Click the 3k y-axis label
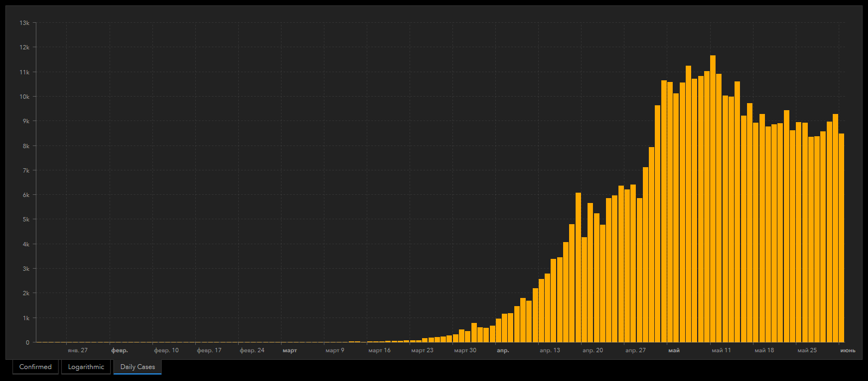This screenshot has width=868, height=381. tap(26, 269)
